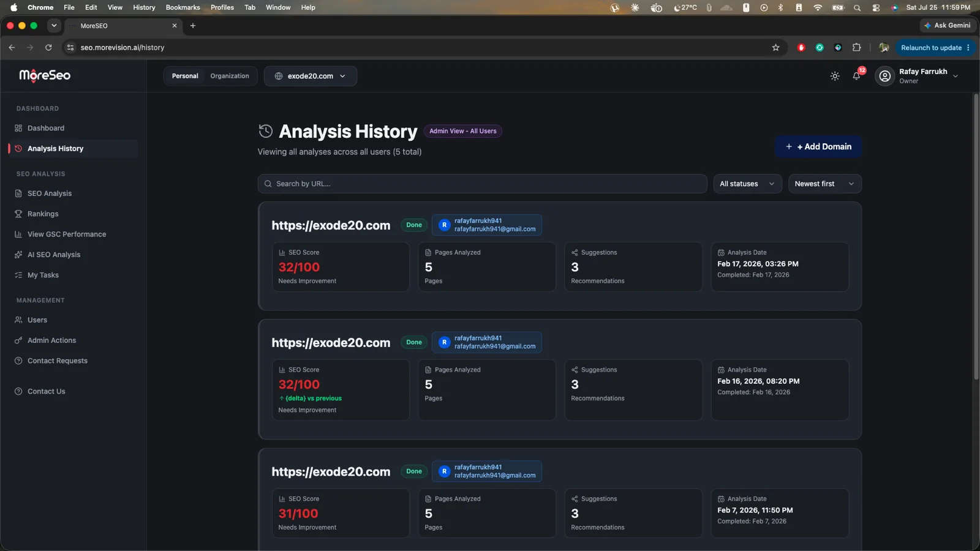Image resolution: width=980 pixels, height=551 pixels.
Task: Click the Contact Requests icon
Action: click(x=18, y=361)
